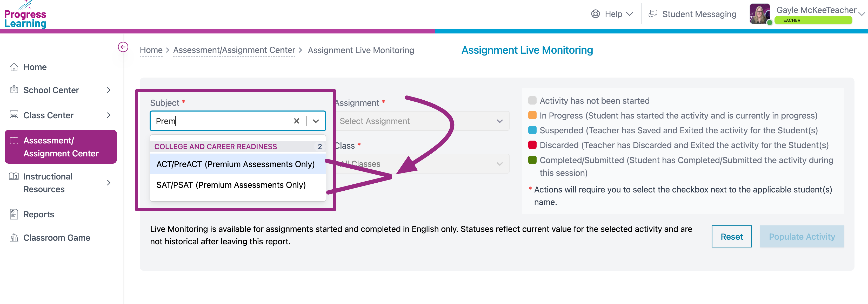Click the Gayle McKeeTeacher name label
The width and height of the screenshot is (868, 304).
816,10
